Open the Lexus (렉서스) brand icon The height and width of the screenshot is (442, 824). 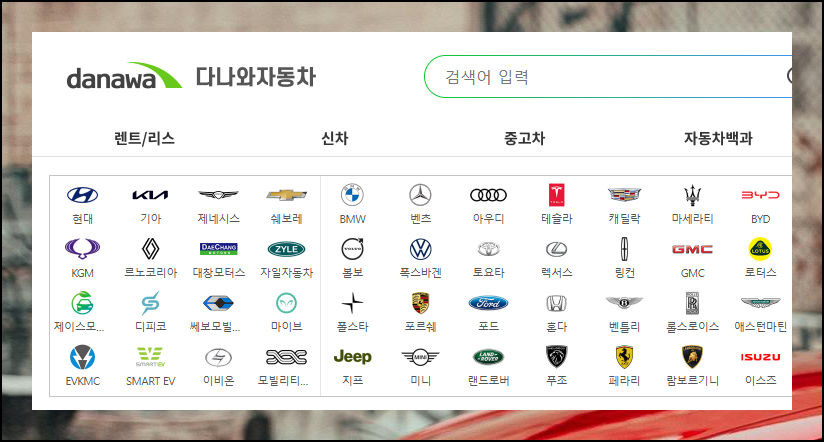[557, 249]
